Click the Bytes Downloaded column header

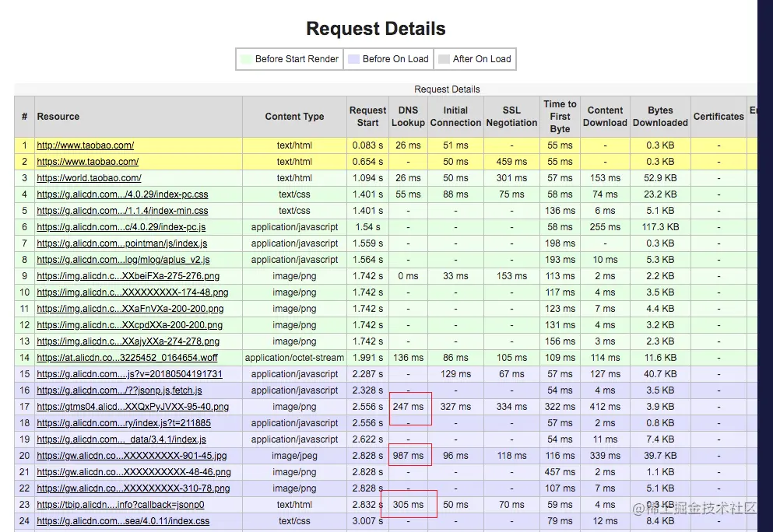pyautogui.click(x=660, y=117)
